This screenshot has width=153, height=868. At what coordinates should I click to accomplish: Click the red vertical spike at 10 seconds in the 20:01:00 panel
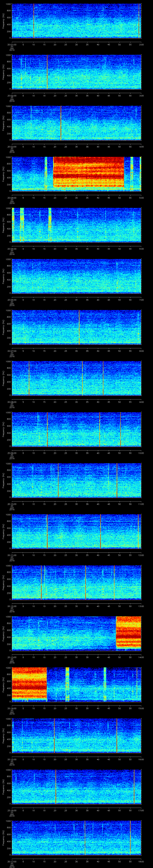click(x=34, y=21)
